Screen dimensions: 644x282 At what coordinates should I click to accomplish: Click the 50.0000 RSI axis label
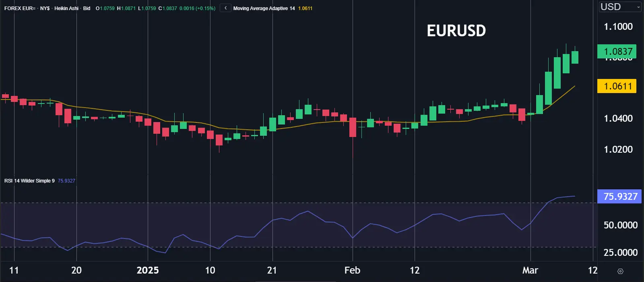tap(621, 225)
